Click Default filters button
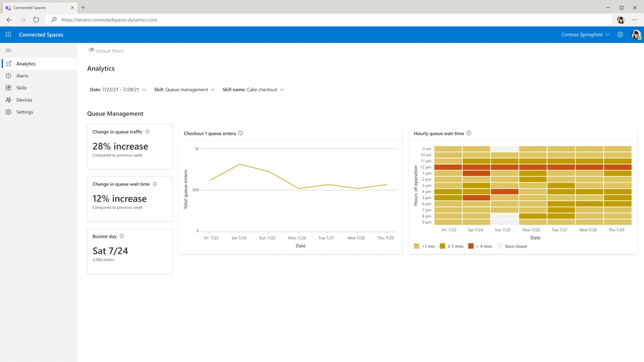Viewport: 644px width, 362px height. 105,50
